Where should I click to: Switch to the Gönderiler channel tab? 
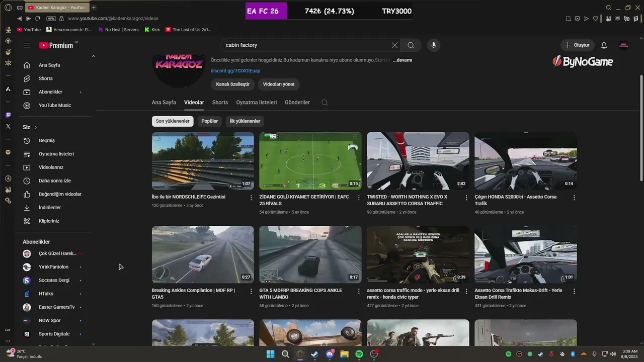click(x=297, y=103)
